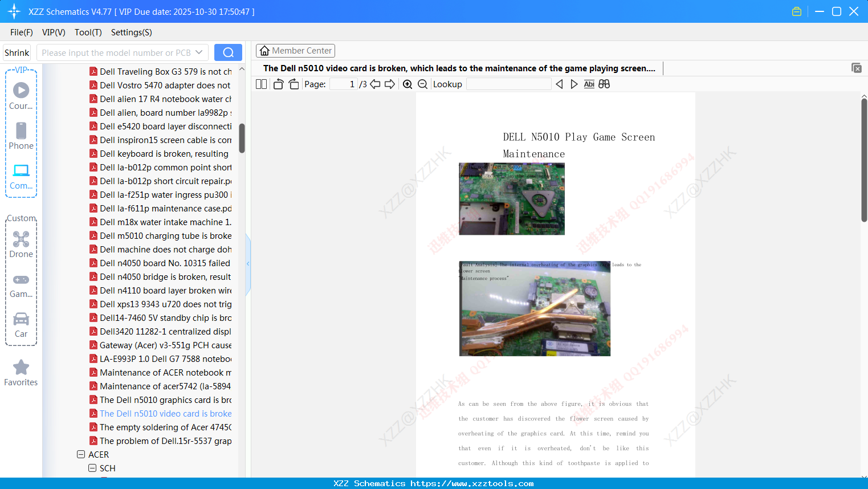
Task: Open 'Dell Traveling Box G3 579' file
Action: 161,71
